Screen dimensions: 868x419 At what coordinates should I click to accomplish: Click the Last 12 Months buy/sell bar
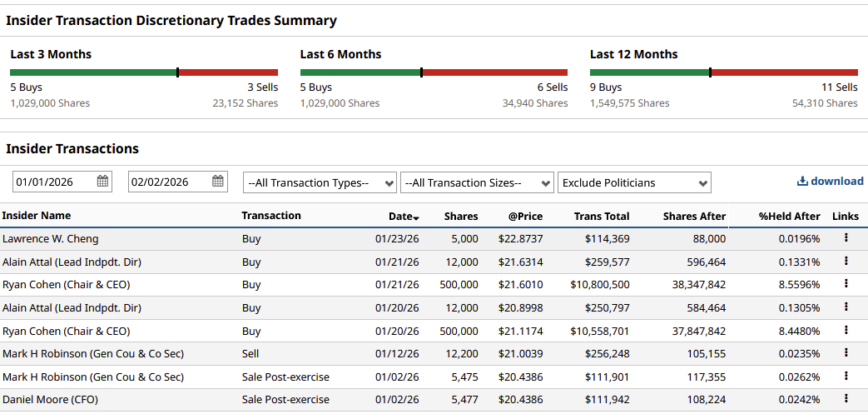[x=723, y=72]
